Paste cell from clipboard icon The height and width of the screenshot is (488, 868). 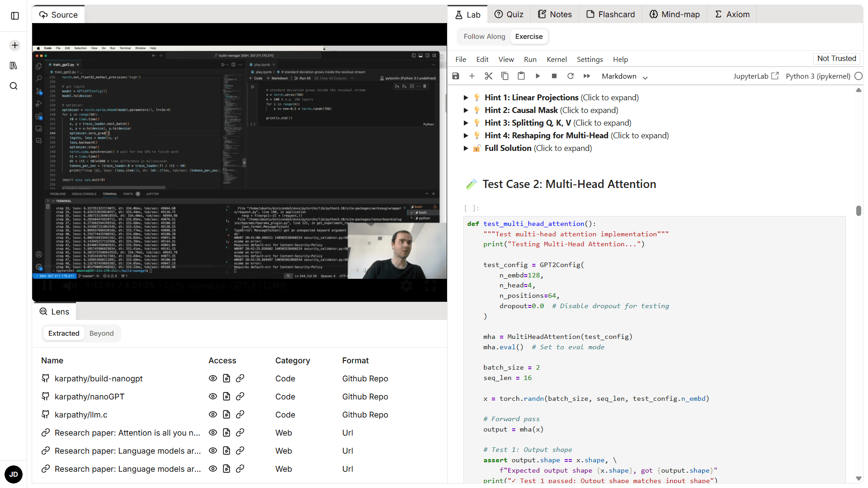pyautogui.click(x=521, y=76)
